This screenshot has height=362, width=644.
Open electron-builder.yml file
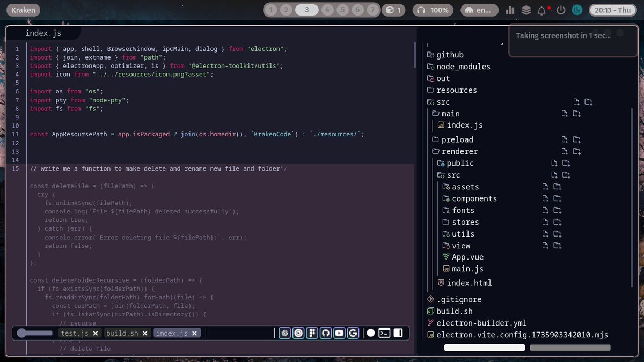477,323
